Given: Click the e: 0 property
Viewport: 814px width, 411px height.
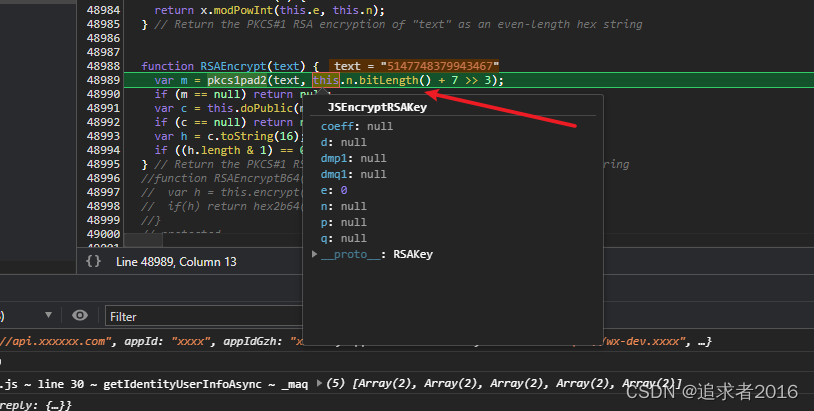Looking at the screenshot, I should [x=334, y=190].
